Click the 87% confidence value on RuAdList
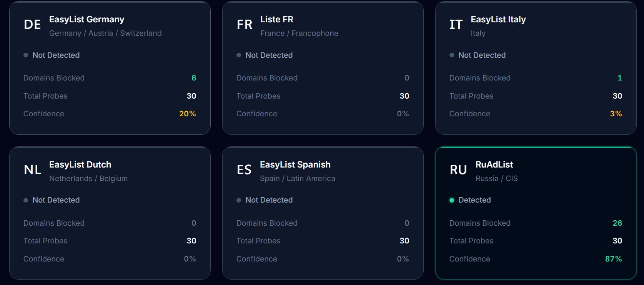The width and height of the screenshot is (644, 285). (614, 259)
